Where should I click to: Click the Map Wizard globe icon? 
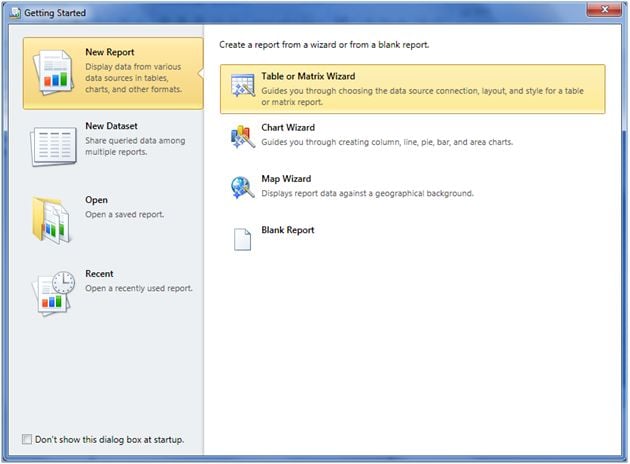tap(243, 188)
